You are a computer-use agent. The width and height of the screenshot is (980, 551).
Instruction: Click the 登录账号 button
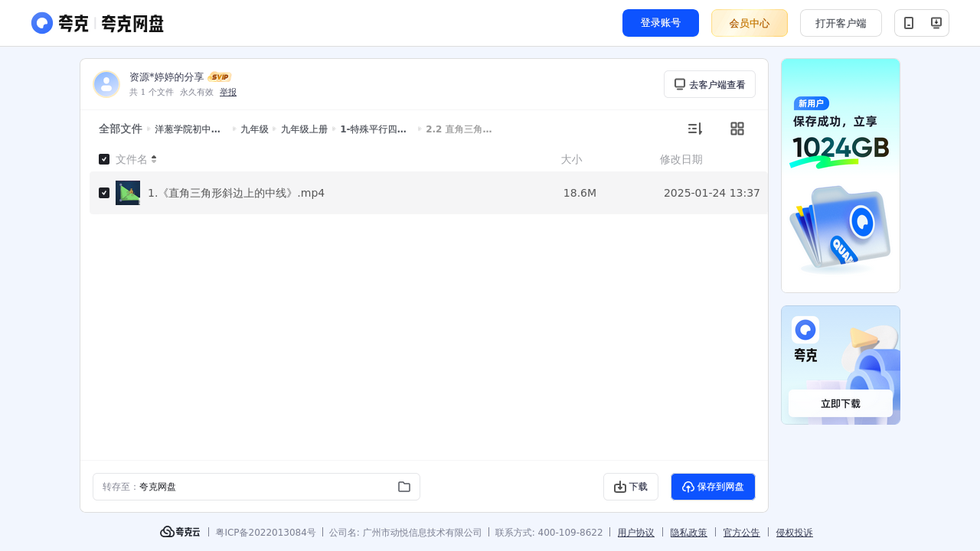[661, 23]
